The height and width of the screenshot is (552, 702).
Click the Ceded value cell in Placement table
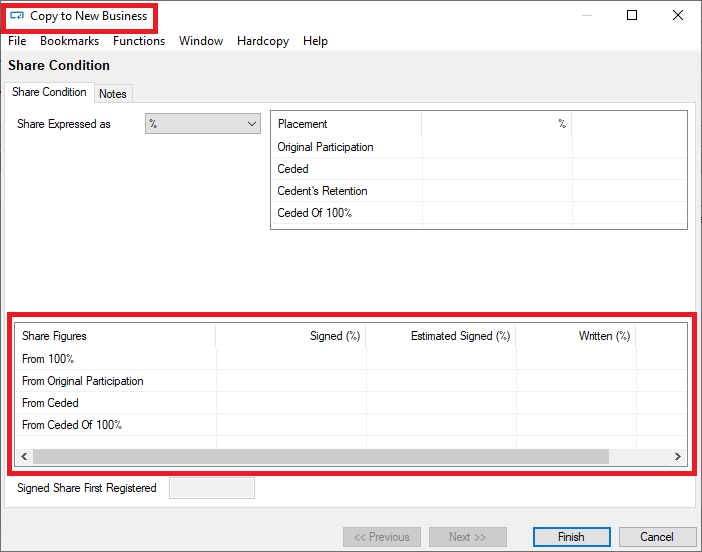point(496,169)
